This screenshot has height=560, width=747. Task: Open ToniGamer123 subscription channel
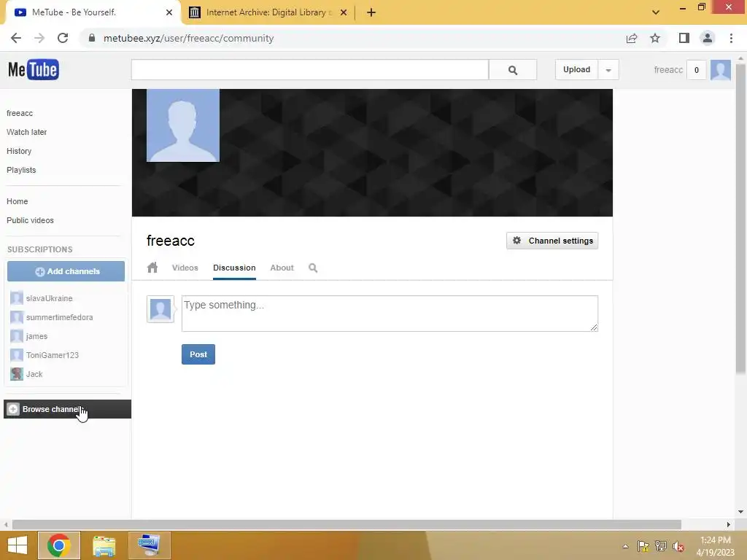tap(53, 355)
